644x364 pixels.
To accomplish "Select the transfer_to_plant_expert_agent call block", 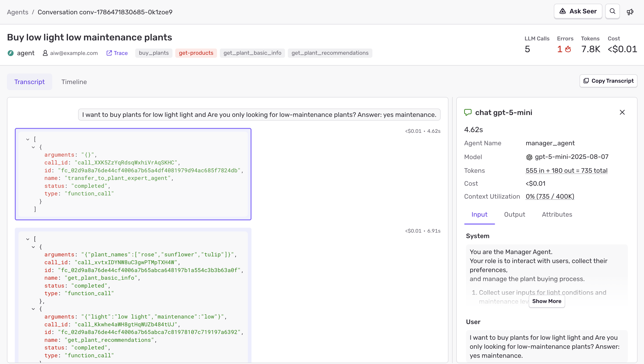I will point(133,174).
